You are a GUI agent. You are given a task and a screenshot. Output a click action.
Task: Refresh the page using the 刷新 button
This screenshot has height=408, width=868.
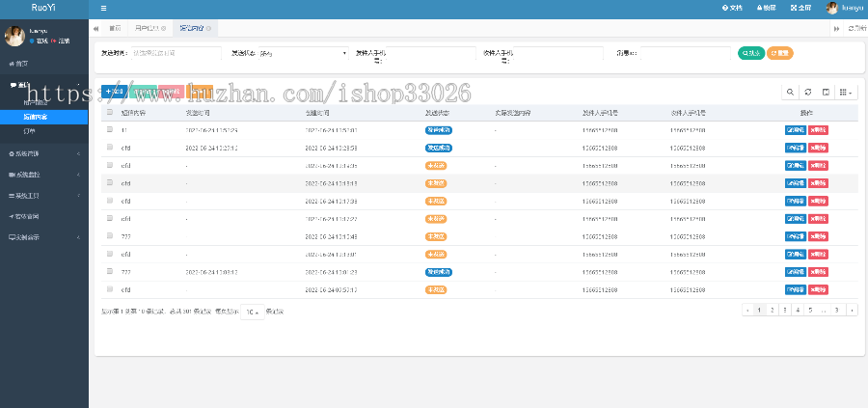coord(857,28)
